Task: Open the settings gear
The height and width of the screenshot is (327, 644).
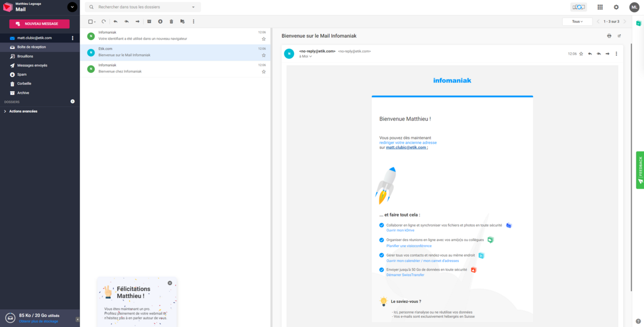Action: [616, 7]
